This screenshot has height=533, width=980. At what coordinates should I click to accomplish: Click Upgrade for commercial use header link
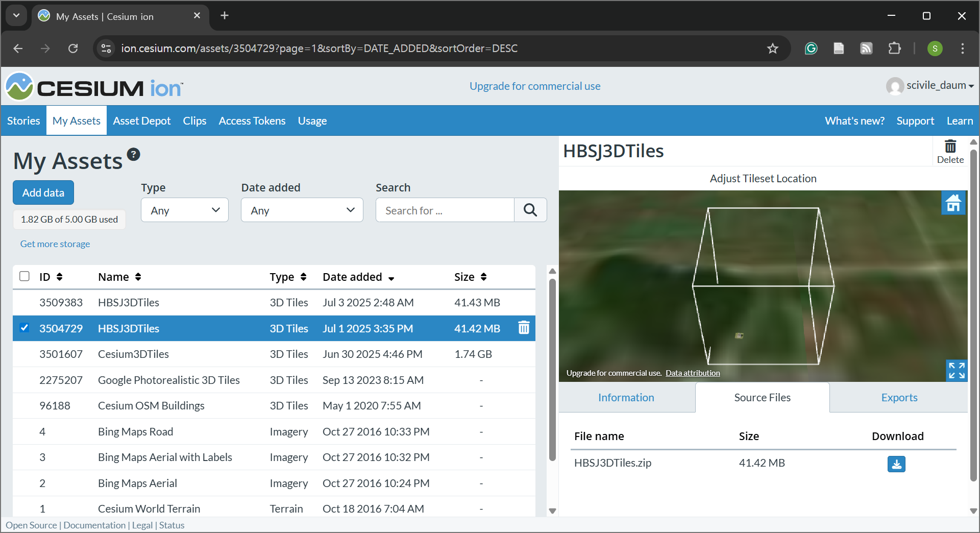[x=535, y=86]
